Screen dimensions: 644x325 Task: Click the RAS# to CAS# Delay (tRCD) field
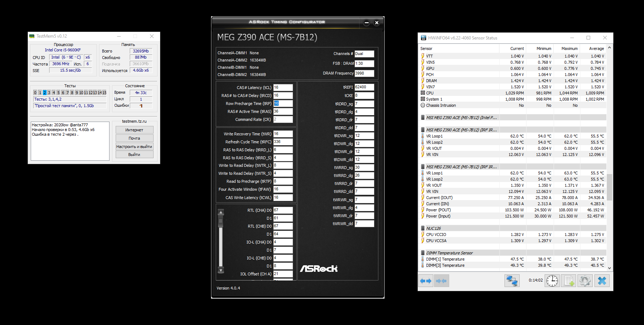point(283,96)
